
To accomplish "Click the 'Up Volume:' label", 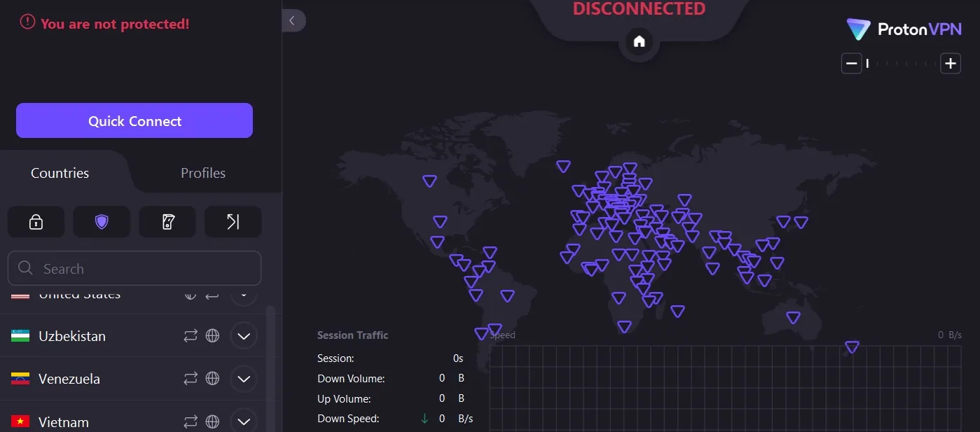I will (x=344, y=398).
